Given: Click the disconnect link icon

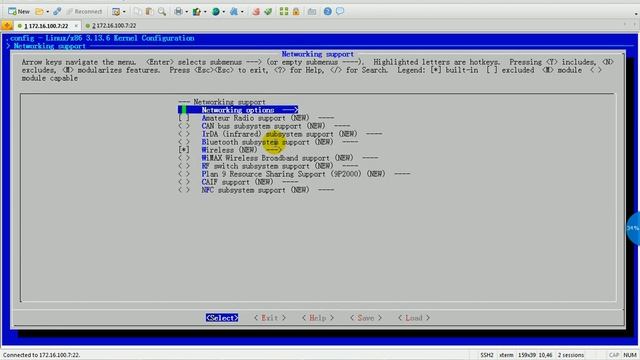Looking at the screenshot, I should point(57,11).
